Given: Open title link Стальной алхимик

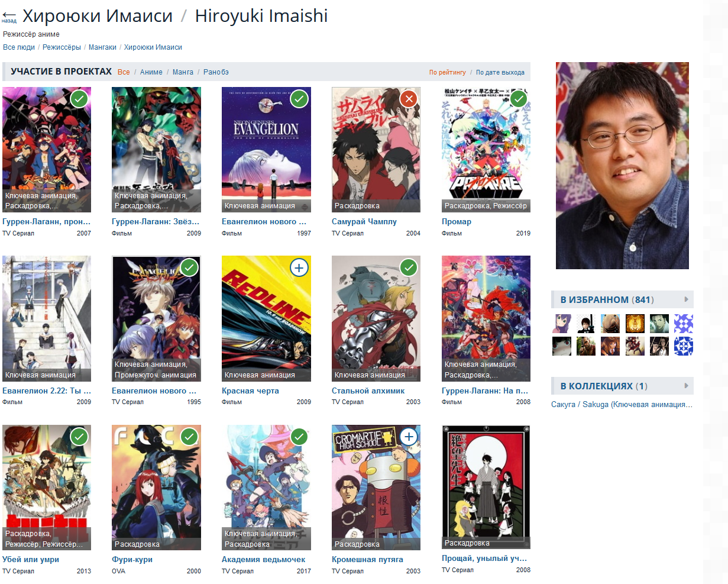Looking at the screenshot, I should pyautogui.click(x=368, y=391).
